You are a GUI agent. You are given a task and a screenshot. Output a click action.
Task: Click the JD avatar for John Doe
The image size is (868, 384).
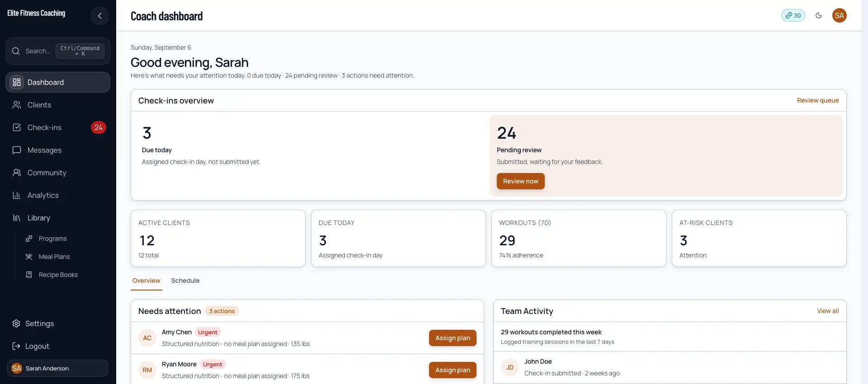510,367
